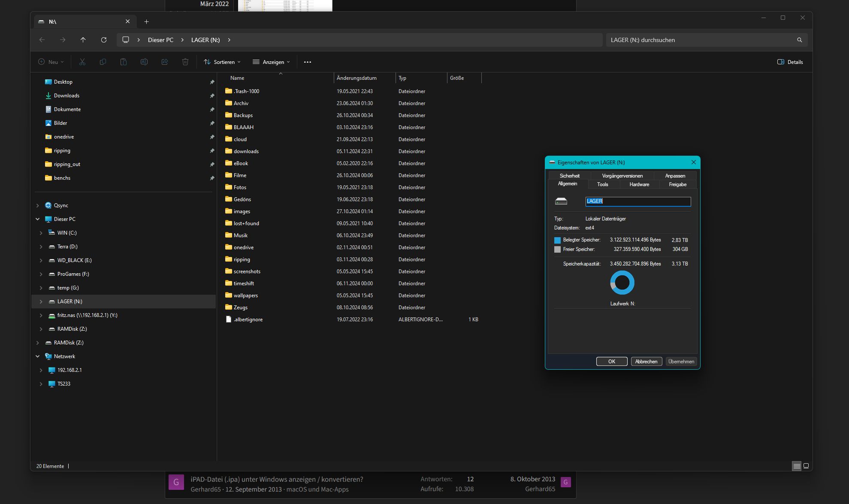Image resolution: width=849 pixels, height=504 pixels.
Task: Click the Cut toolbar icon
Action: point(82,62)
